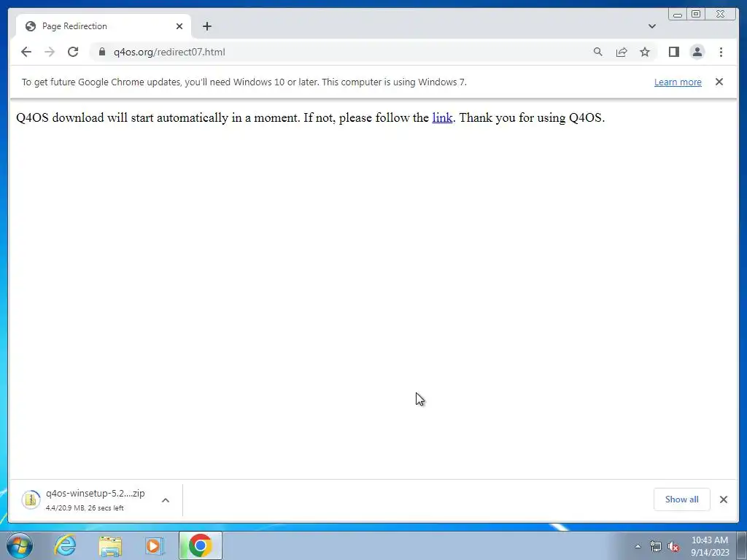Reload the current page
This screenshot has height=560, width=747.
click(x=73, y=52)
